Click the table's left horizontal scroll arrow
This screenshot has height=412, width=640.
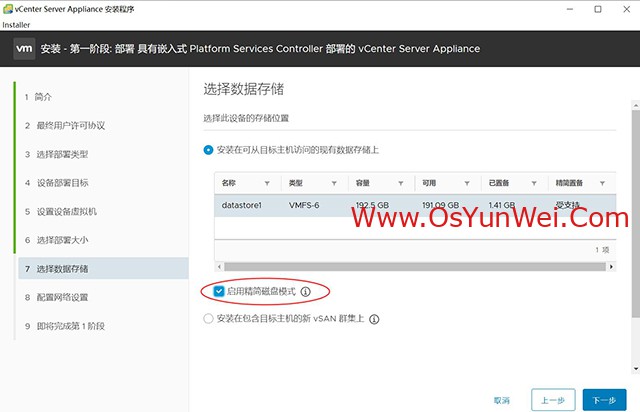click(219, 267)
